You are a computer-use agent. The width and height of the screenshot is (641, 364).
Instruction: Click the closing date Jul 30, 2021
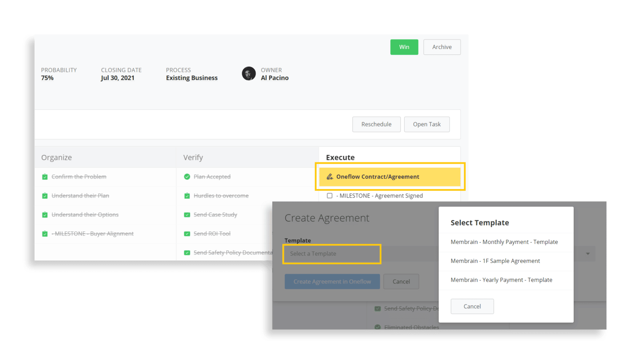click(118, 78)
